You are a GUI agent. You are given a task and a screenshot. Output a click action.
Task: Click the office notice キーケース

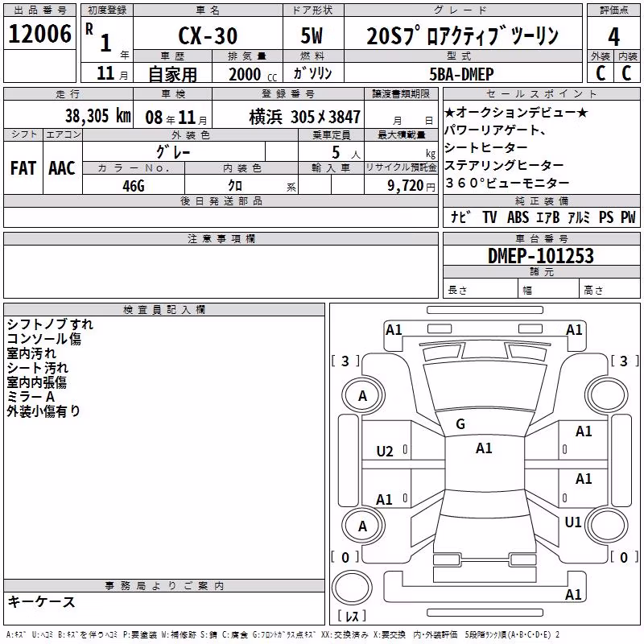41,601
